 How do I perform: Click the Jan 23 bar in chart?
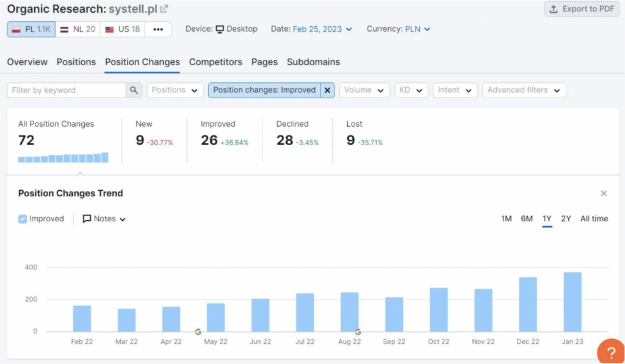tap(573, 302)
